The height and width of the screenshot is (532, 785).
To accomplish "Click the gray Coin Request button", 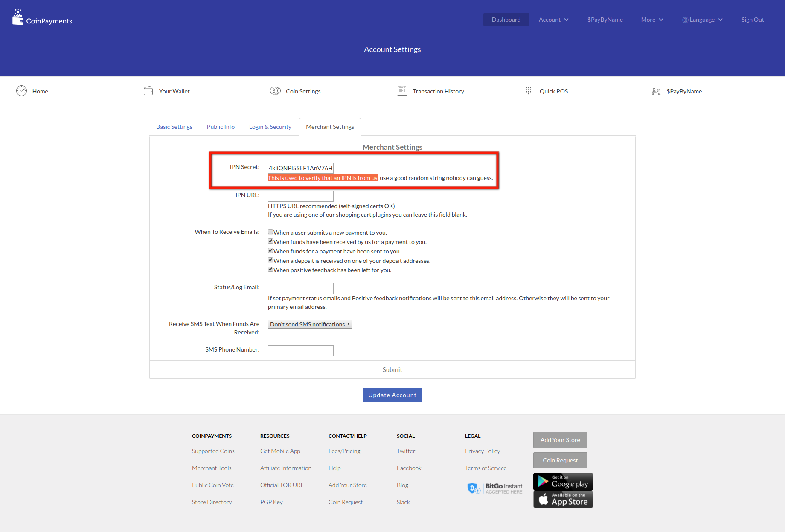I will tap(560, 460).
